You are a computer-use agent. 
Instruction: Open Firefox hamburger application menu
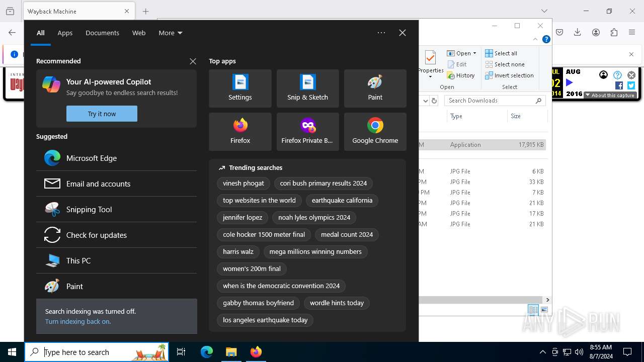(632, 32)
